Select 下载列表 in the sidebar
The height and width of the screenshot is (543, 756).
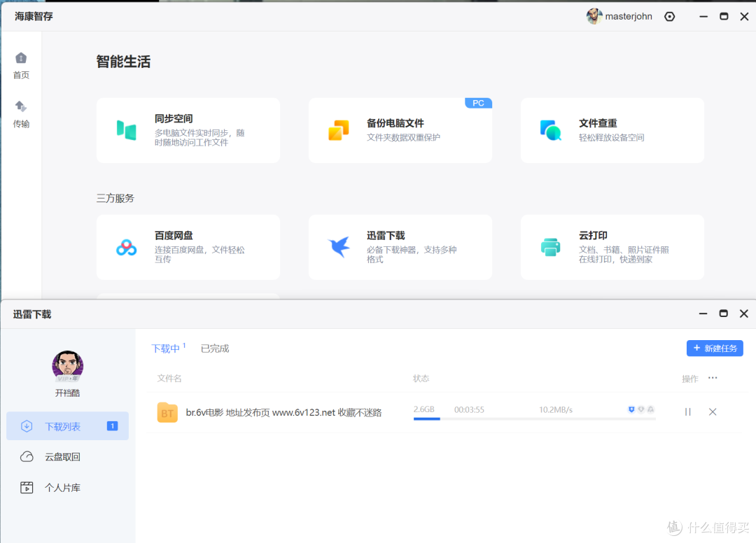67,426
